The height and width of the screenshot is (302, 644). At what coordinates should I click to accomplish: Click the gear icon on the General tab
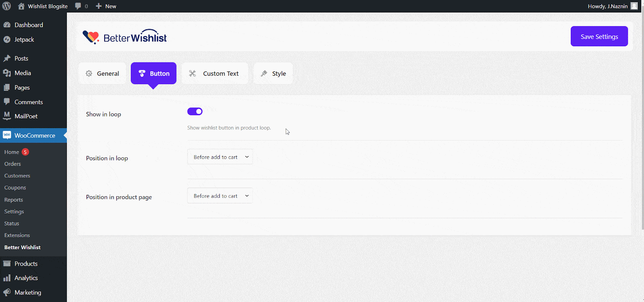click(x=89, y=73)
